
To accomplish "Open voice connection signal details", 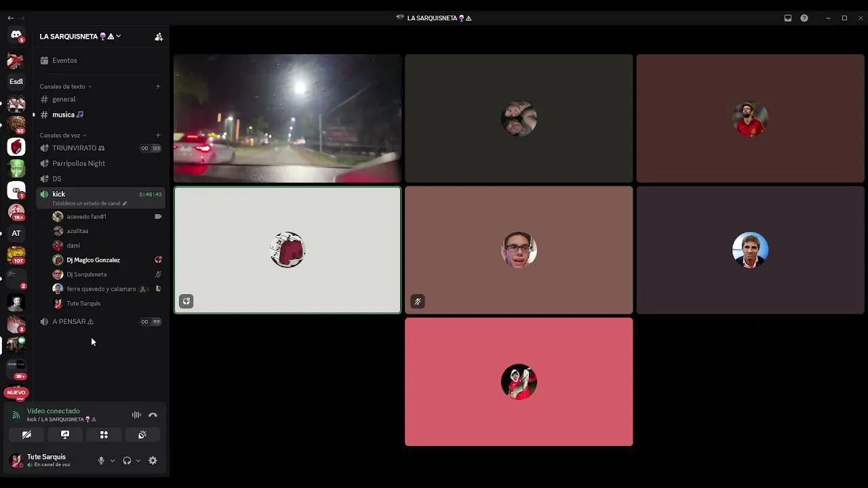I will coord(16,415).
